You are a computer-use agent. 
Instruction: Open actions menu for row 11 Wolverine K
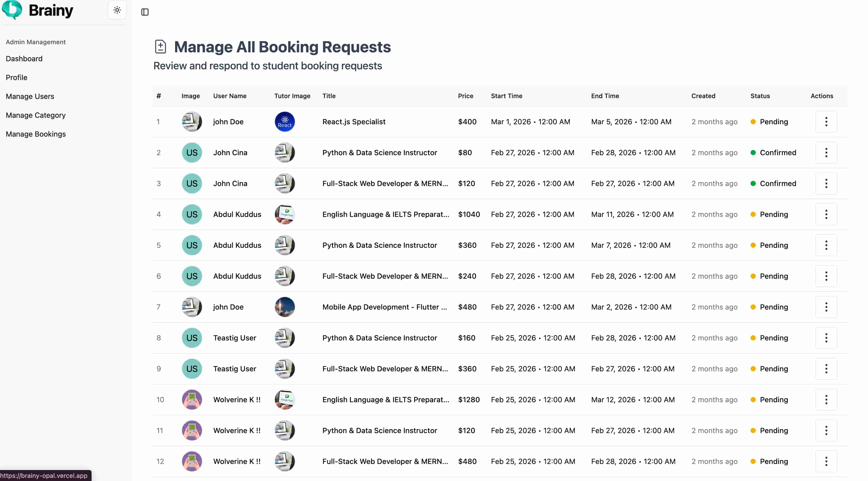pyautogui.click(x=826, y=430)
